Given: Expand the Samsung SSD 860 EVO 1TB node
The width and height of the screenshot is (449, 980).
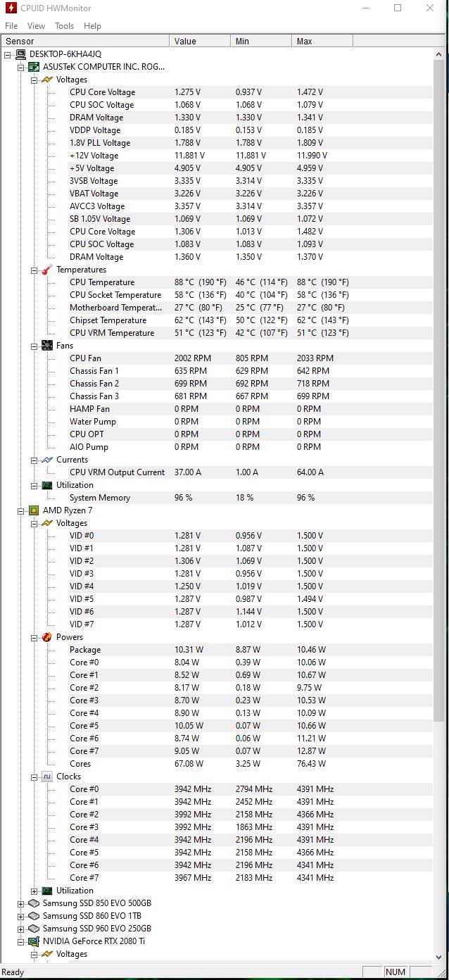Looking at the screenshot, I should (21, 916).
